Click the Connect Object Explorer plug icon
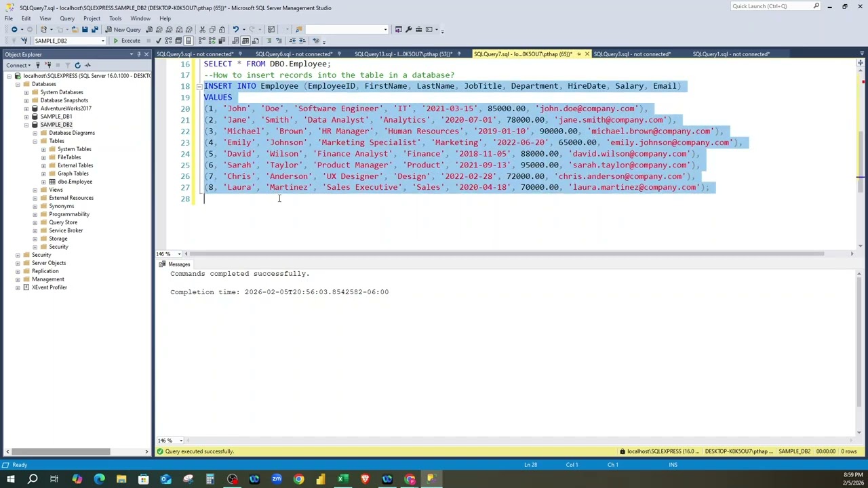868x488 pixels. (38, 65)
